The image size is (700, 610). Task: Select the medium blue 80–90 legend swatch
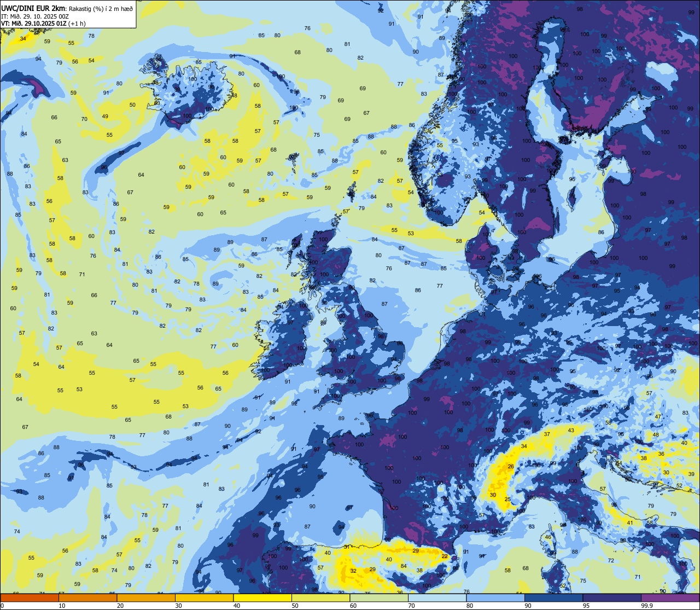click(x=495, y=598)
